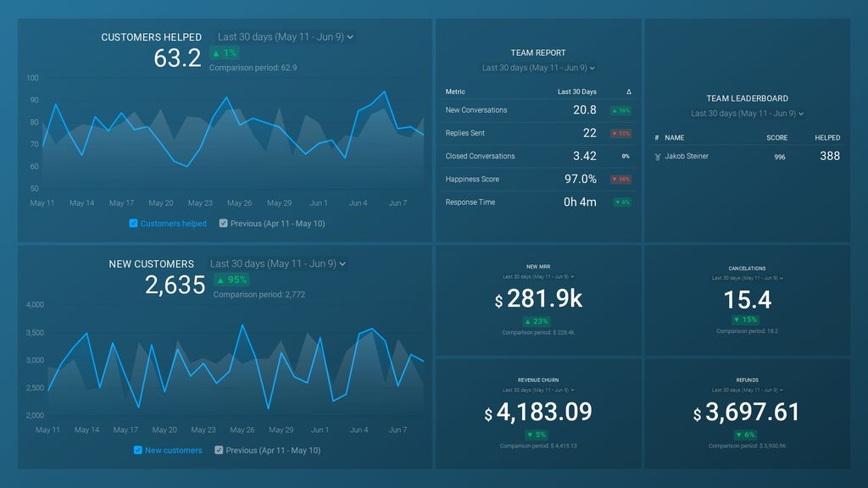The width and height of the screenshot is (868, 488).
Task: Click the Refunds 6% change badge
Action: [x=745, y=435]
